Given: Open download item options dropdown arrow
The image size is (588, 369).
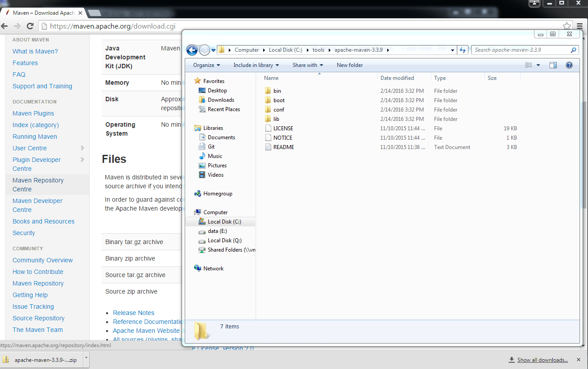Looking at the screenshot, I should [x=86, y=360].
